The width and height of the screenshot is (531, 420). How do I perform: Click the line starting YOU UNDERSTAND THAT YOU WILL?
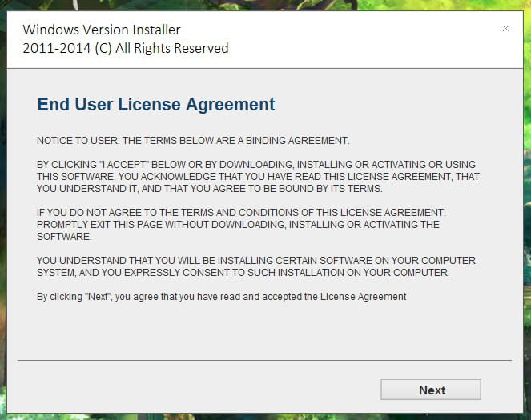click(256, 261)
